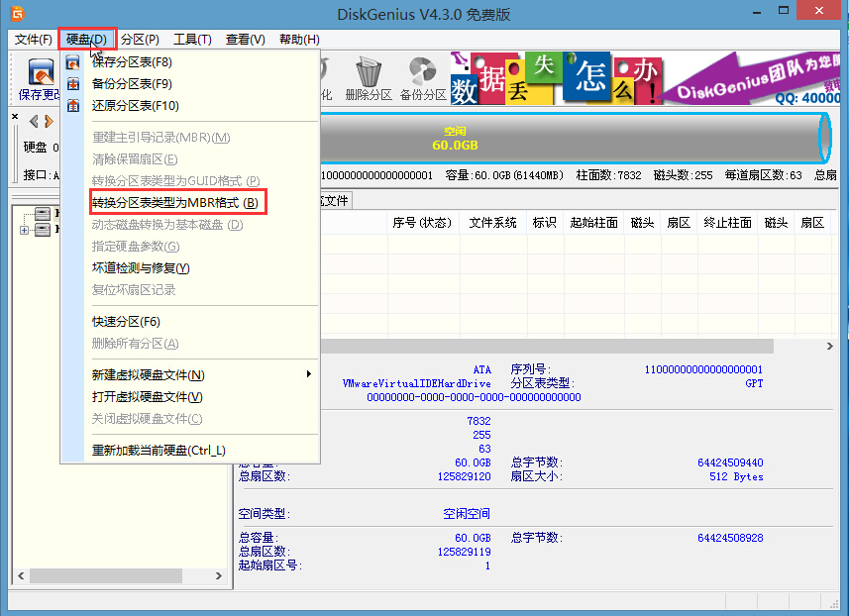
Task: Click the 磁头数:255 text in disk info
Action: pos(683,175)
